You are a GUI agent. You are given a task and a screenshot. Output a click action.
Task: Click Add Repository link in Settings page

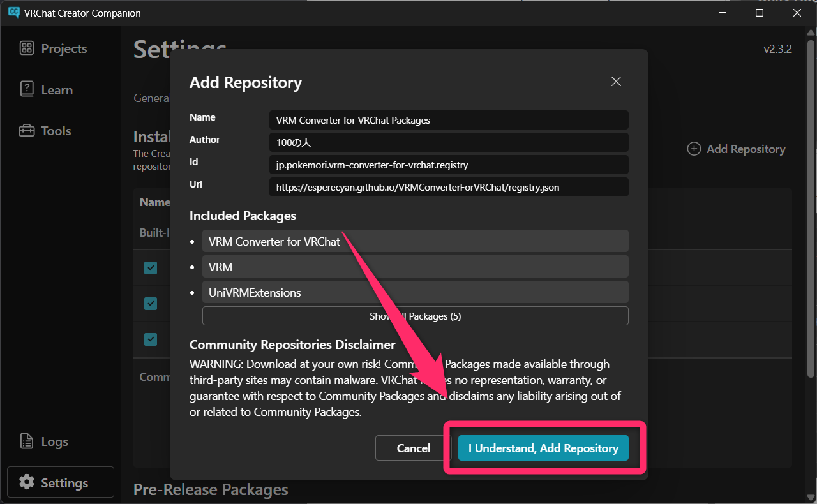736,149
